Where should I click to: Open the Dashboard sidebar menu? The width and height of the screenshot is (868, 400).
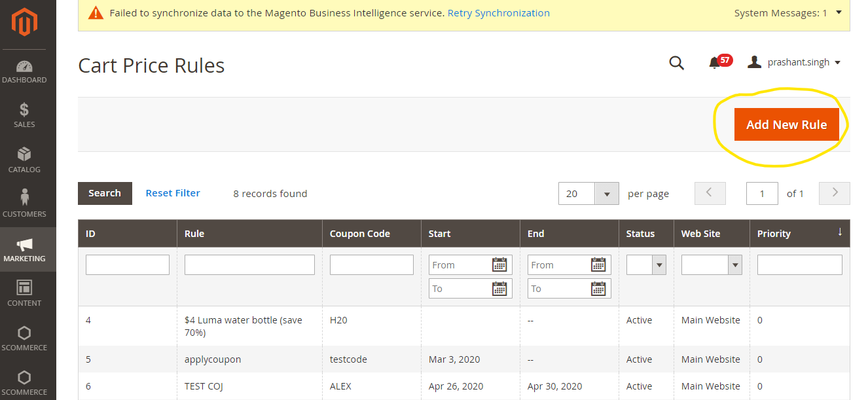[x=24, y=72]
